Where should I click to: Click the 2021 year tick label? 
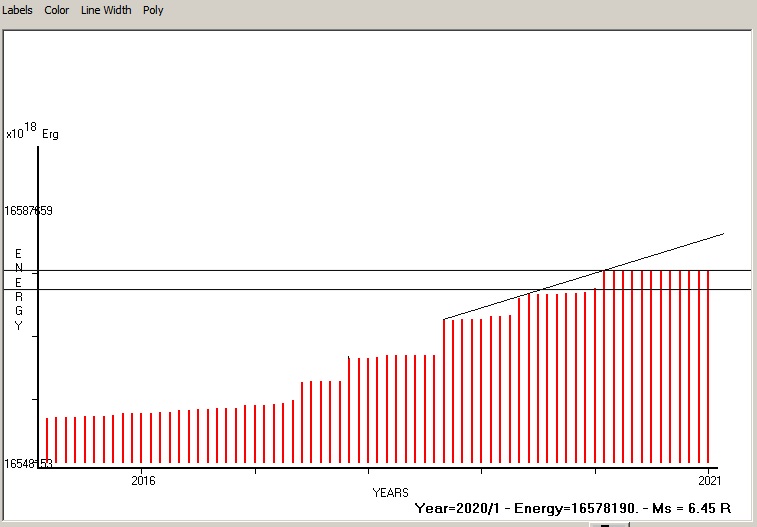point(709,479)
